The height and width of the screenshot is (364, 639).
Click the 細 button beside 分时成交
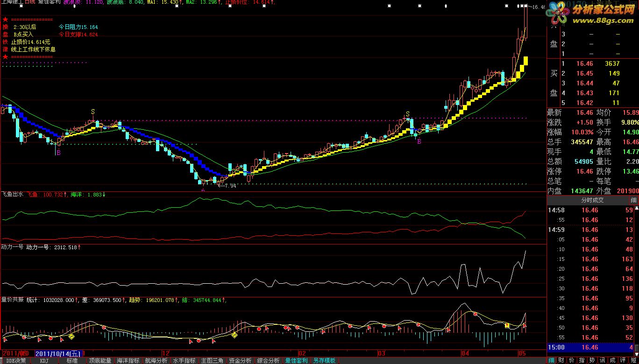[x=634, y=200]
